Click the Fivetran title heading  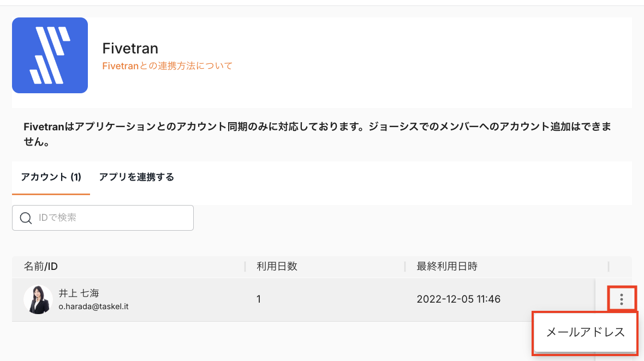point(130,49)
